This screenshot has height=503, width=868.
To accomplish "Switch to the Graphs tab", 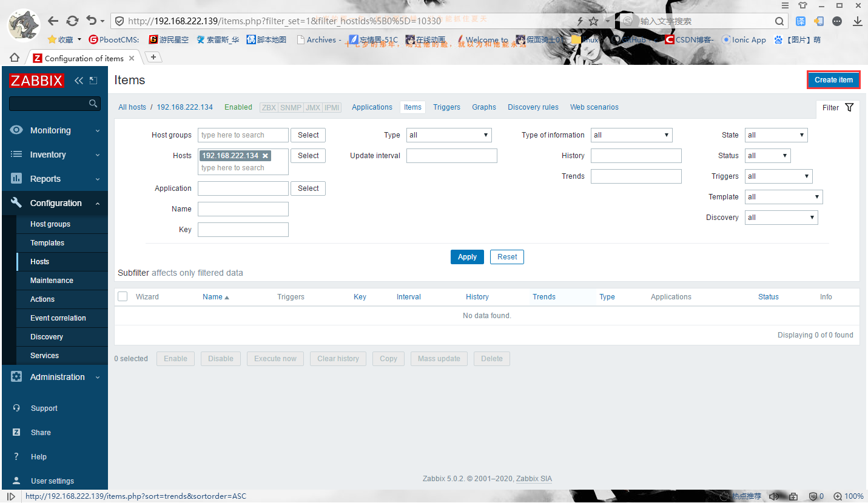I will pos(484,107).
